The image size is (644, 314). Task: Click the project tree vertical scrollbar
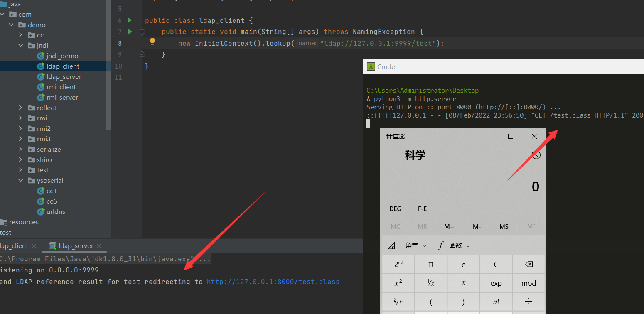(x=109, y=65)
